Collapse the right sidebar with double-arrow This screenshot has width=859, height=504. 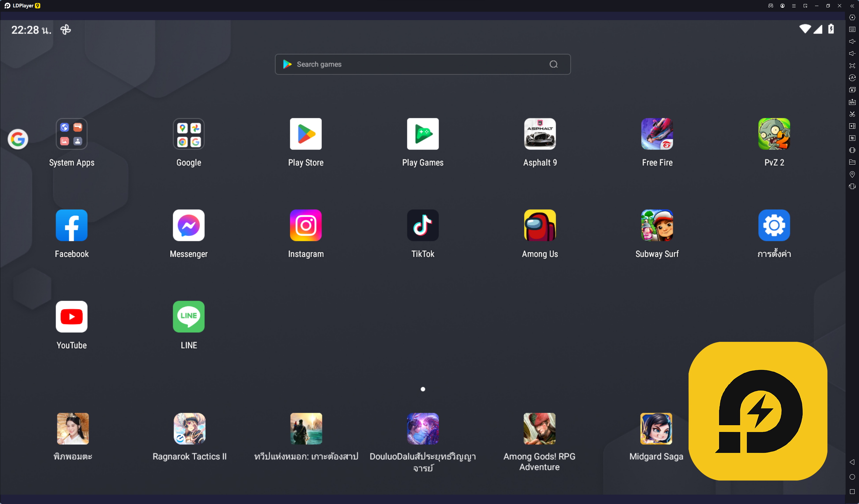[852, 6]
